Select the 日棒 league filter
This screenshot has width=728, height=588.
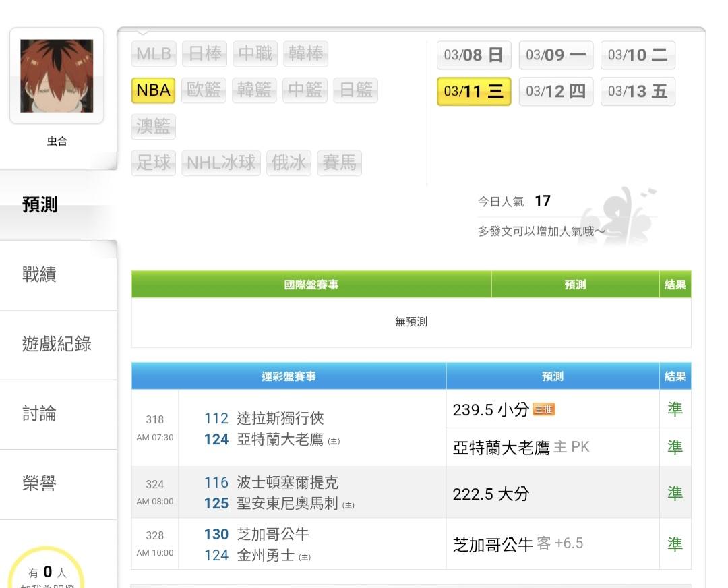(205, 54)
